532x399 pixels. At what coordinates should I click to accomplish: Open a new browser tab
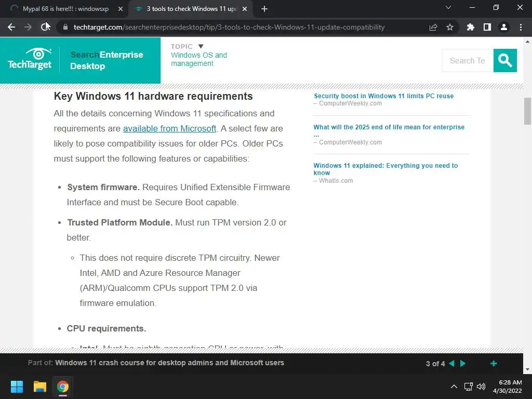tap(264, 9)
